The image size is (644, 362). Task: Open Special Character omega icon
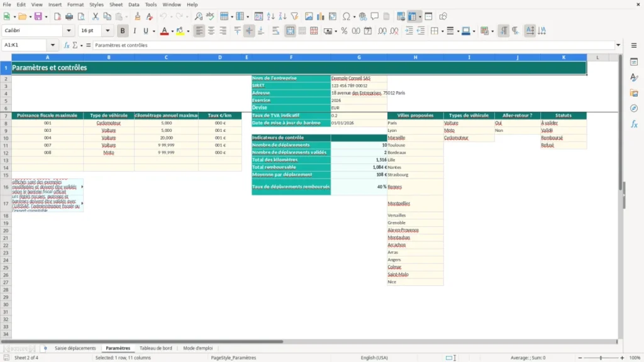click(347, 16)
